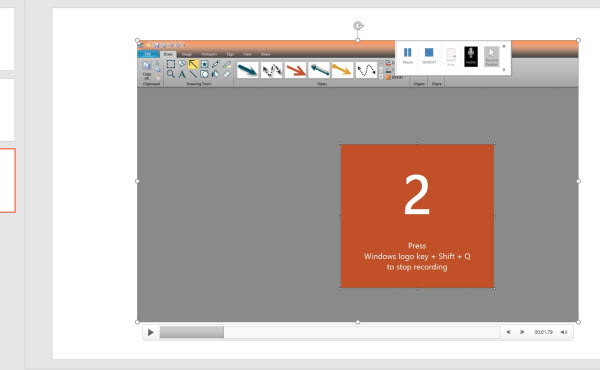Select the Zoom magnifier tool

pos(171,74)
